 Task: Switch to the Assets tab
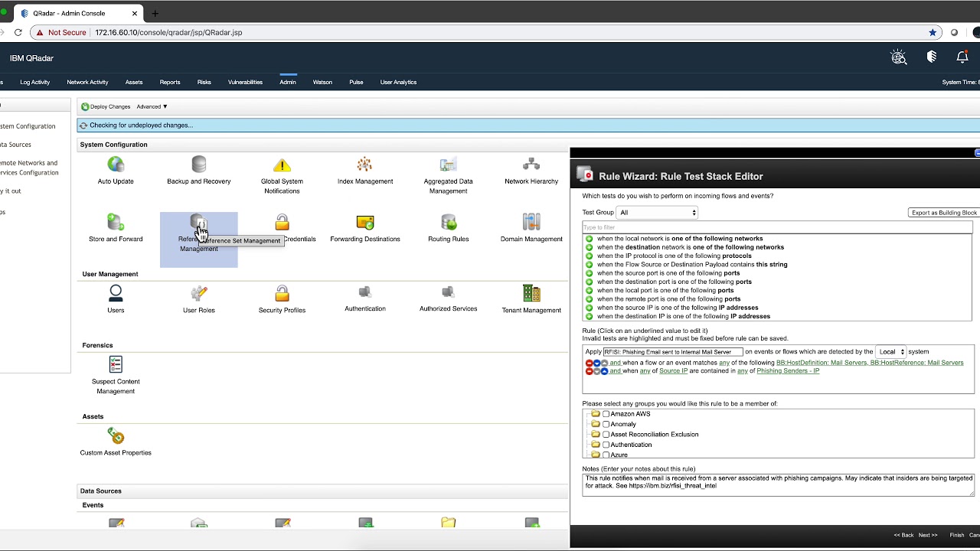pyautogui.click(x=134, y=82)
